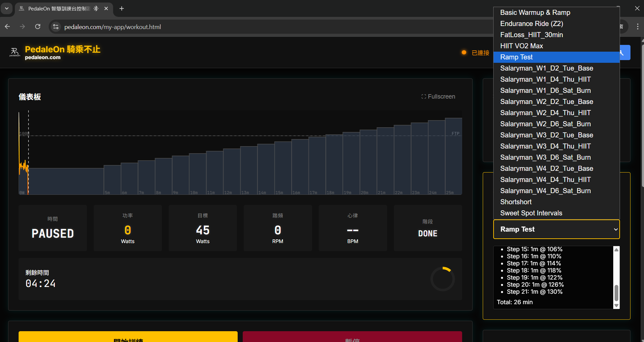
Task: Select Endurance Ride (Z2) workout
Action: click(531, 24)
